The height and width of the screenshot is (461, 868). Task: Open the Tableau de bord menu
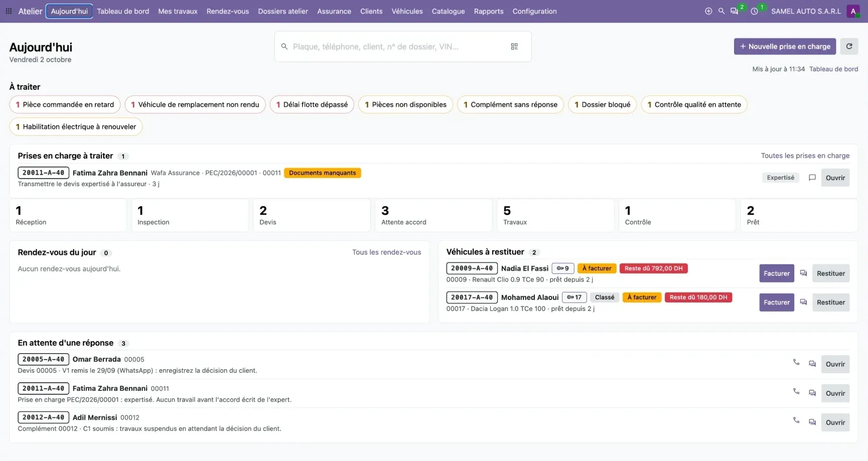tap(123, 11)
